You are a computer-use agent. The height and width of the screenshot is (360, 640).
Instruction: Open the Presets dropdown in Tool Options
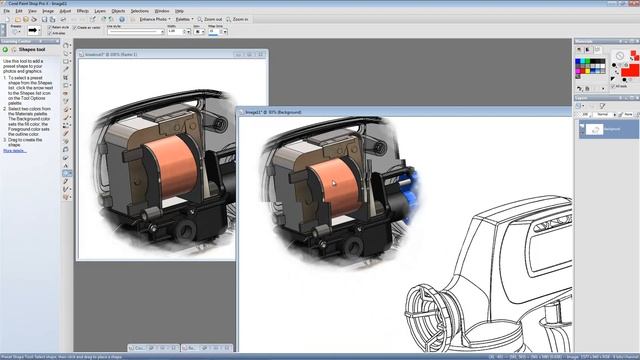(x=17, y=31)
